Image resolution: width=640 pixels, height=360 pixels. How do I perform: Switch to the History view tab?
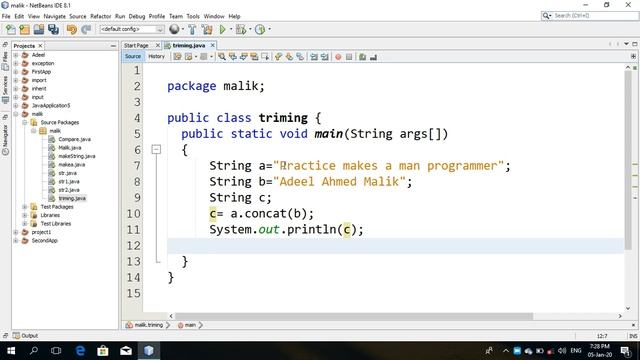pyautogui.click(x=156, y=56)
